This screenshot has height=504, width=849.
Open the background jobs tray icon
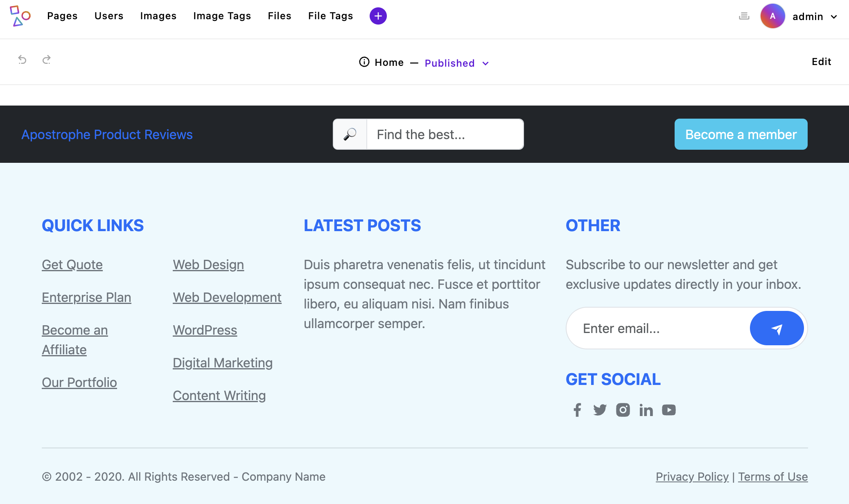coord(743,16)
